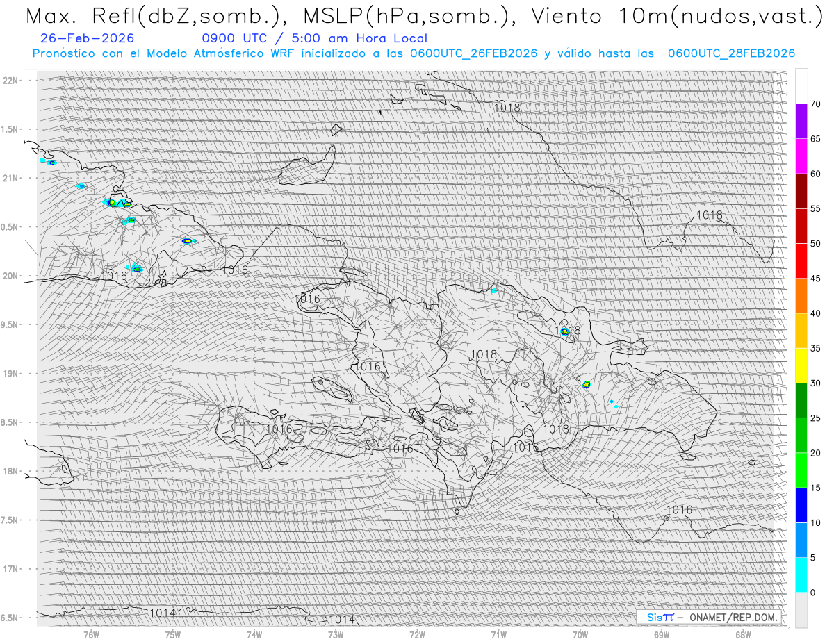The width and height of the screenshot is (834, 644).
Task: Pick the medium green 20–25 dBZ segment
Action: point(801,435)
